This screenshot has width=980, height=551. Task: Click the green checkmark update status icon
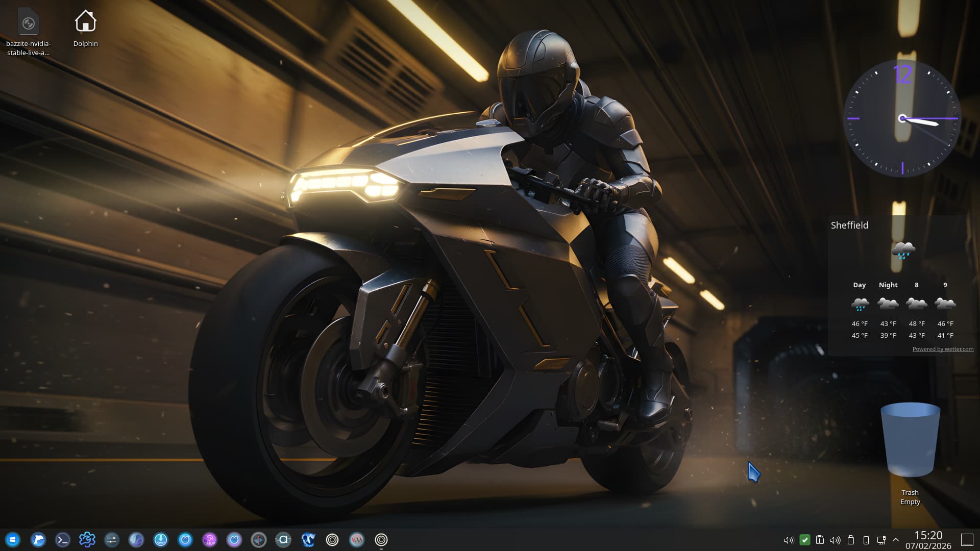tap(804, 540)
